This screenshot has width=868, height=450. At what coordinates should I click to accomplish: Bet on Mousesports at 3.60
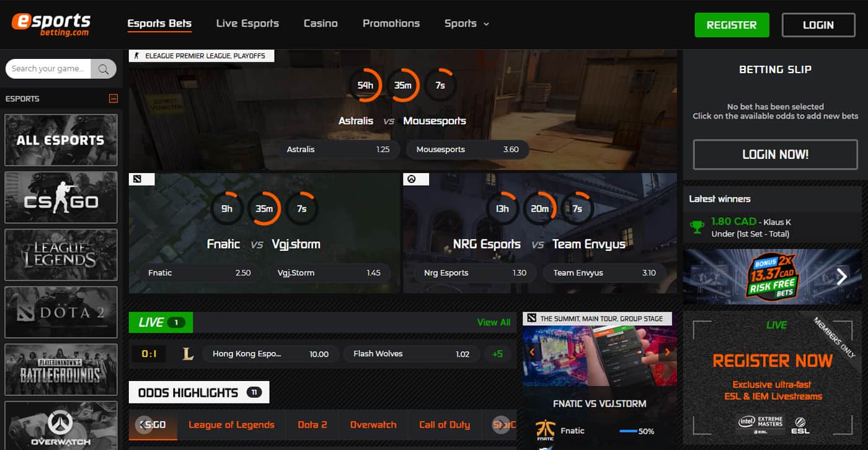click(467, 150)
